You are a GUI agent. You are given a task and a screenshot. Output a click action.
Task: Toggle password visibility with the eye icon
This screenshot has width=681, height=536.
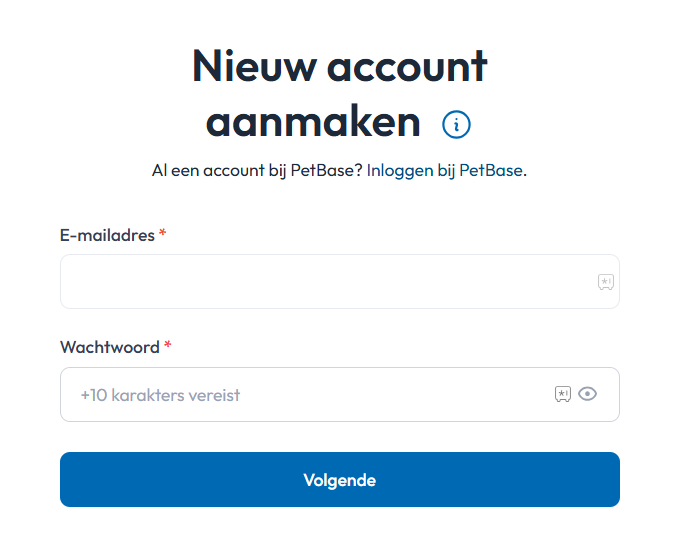tap(588, 394)
